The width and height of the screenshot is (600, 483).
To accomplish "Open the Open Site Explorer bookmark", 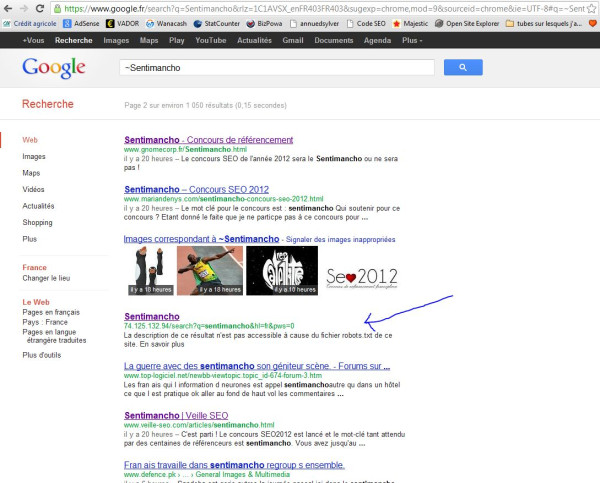I will pyautogui.click(x=467, y=24).
